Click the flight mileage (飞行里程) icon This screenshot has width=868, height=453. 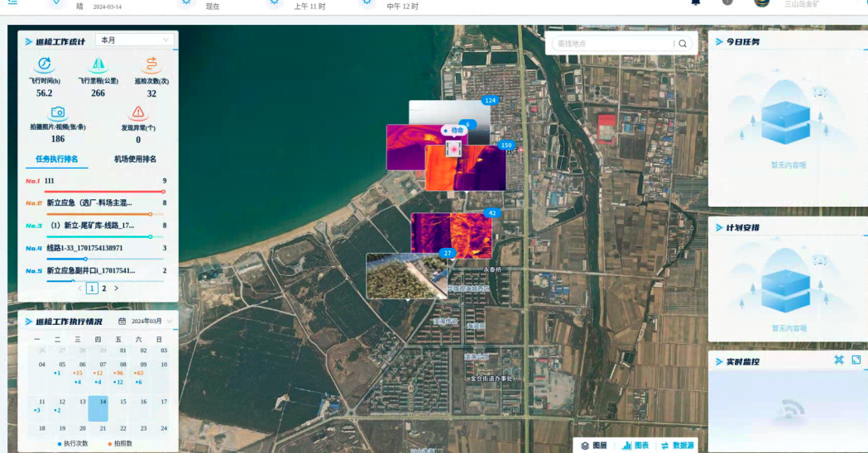coord(98,65)
